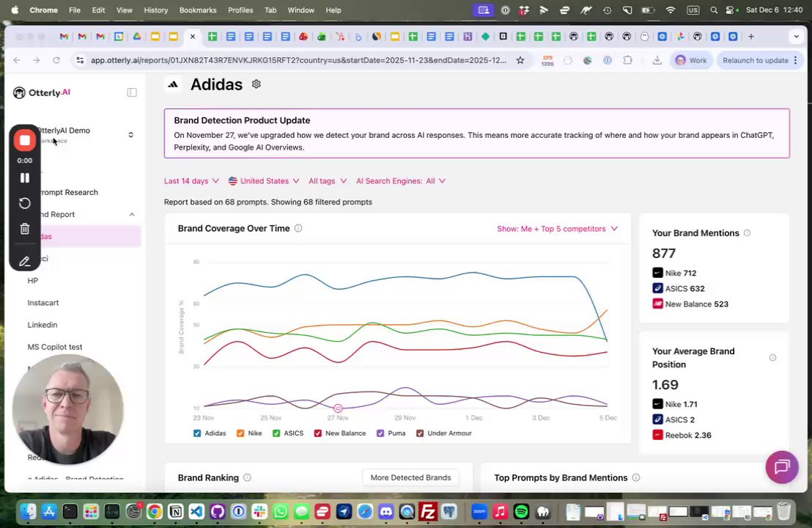Toggle Under Armour line in chart legend
Image resolution: width=812 pixels, height=528 pixels.
(444, 433)
